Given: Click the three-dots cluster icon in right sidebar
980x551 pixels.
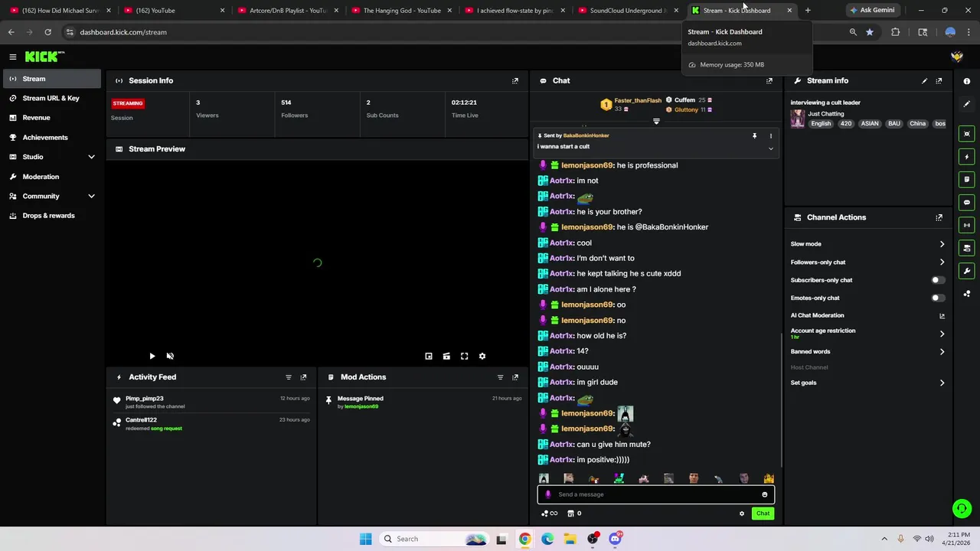Looking at the screenshot, I should [x=967, y=293].
